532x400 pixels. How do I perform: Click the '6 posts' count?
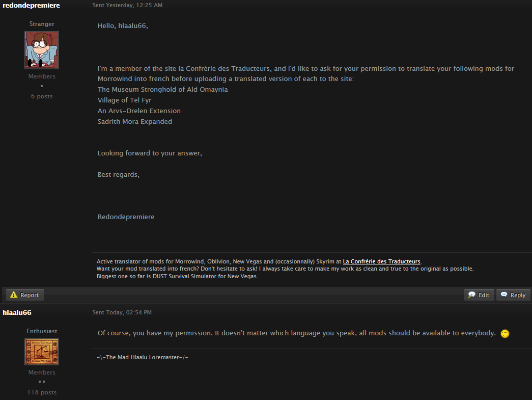pos(42,96)
